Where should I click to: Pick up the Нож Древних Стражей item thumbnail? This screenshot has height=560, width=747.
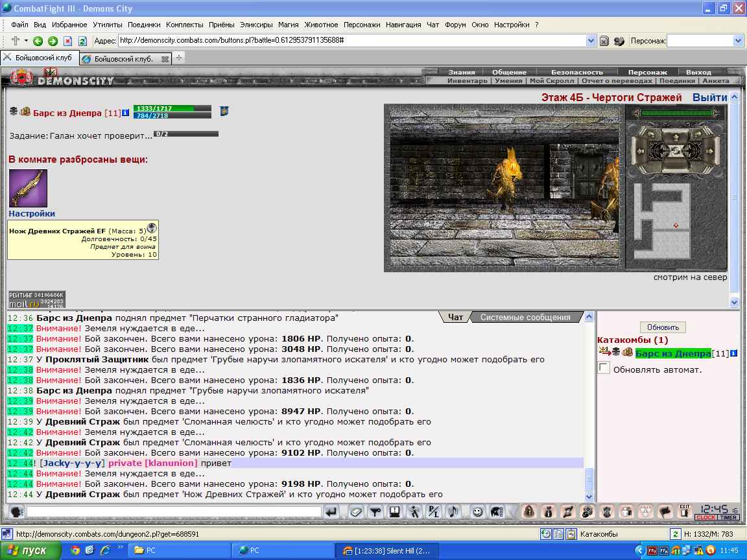tap(28, 188)
